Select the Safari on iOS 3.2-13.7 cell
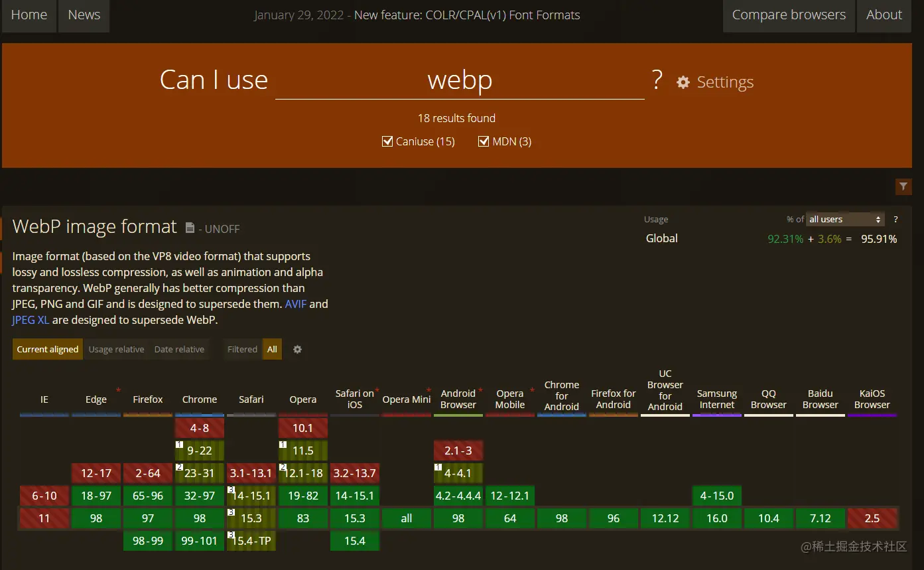The height and width of the screenshot is (570, 924). click(355, 473)
